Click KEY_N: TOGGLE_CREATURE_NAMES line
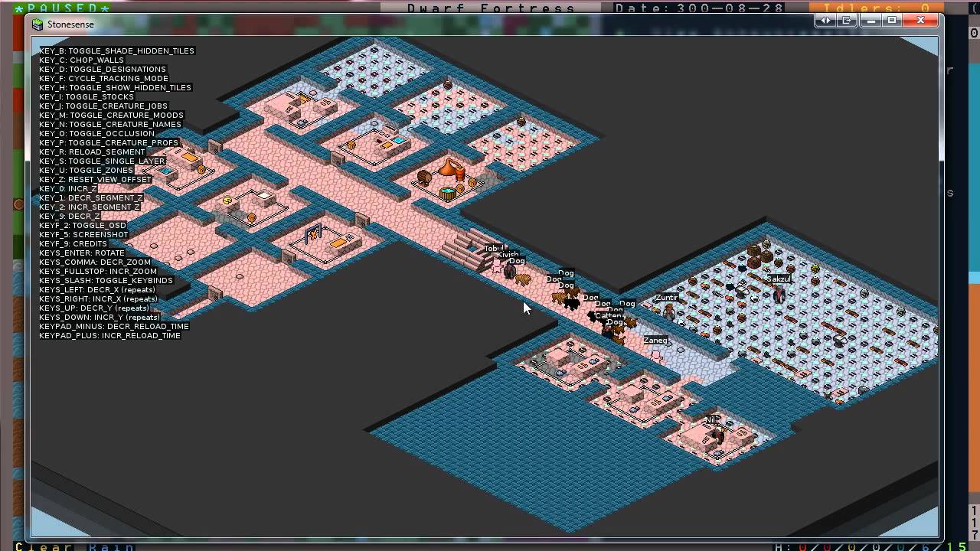Image resolution: width=980 pixels, height=551 pixels. tap(110, 124)
